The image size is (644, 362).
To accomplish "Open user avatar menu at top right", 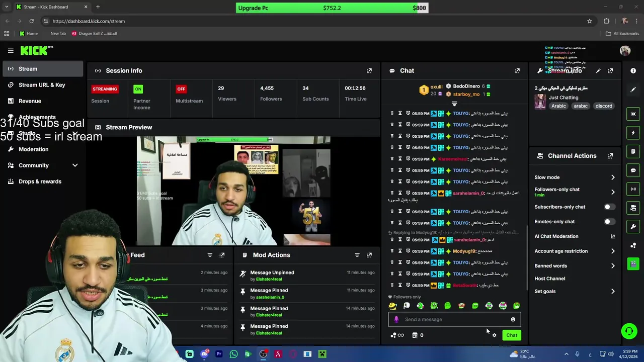I will 625,50.
